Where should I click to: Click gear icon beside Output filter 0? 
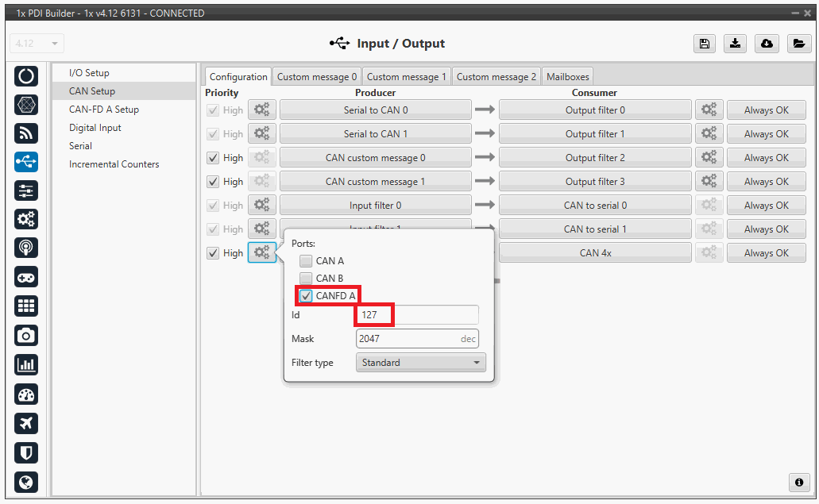709,110
